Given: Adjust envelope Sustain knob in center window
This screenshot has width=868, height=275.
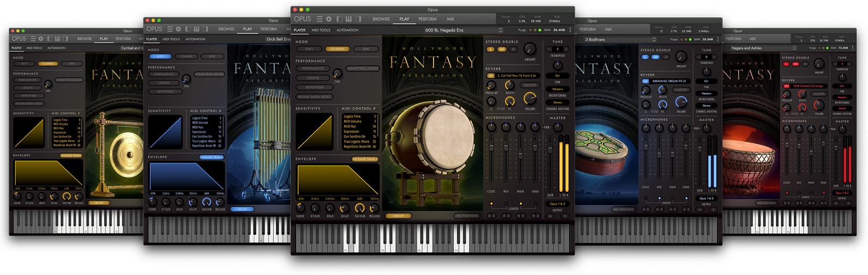Looking at the screenshot, I should [x=359, y=207].
